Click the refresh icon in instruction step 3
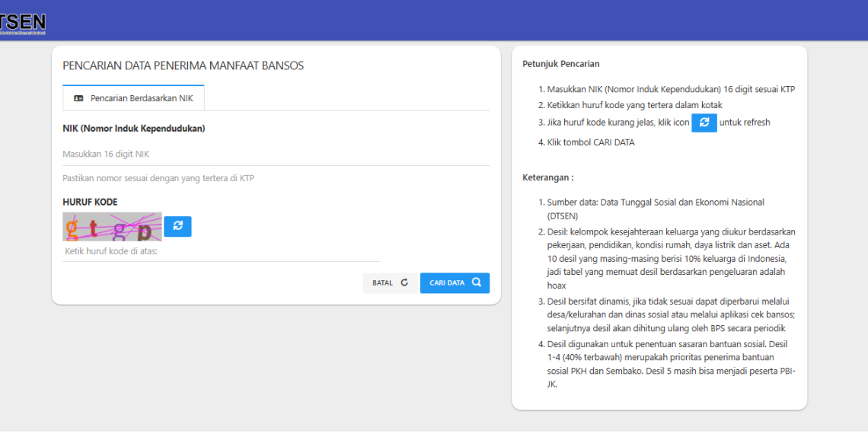 [x=704, y=123]
